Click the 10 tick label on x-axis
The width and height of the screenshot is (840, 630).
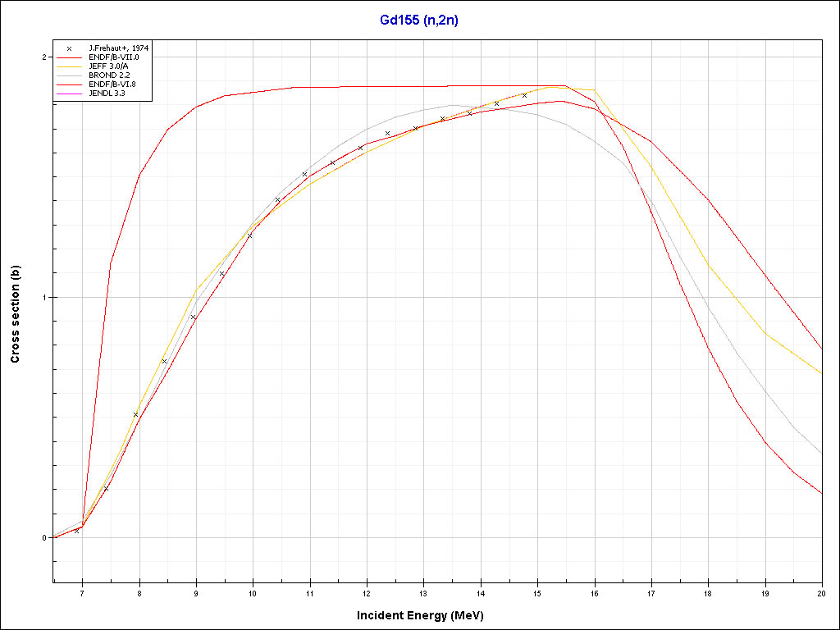(x=253, y=593)
